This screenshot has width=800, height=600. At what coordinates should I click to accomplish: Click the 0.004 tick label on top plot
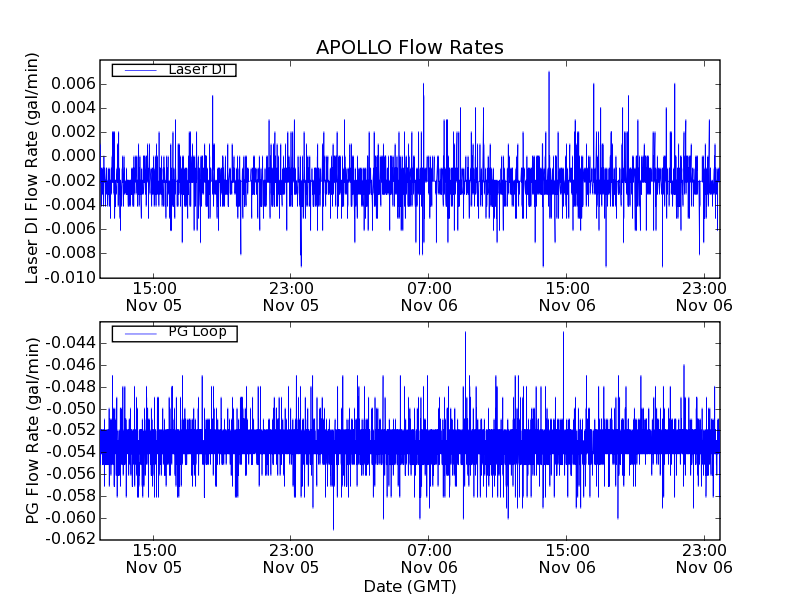(x=73, y=108)
